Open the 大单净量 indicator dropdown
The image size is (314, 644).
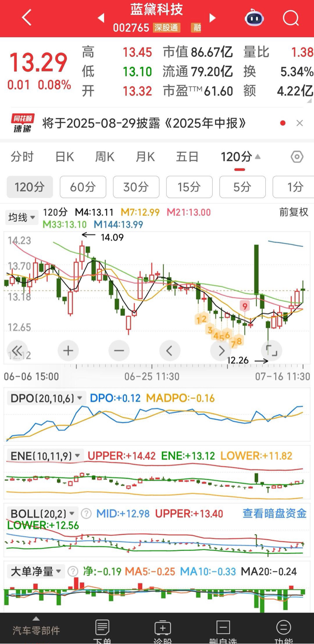pyautogui.click(x=36, y=571)
